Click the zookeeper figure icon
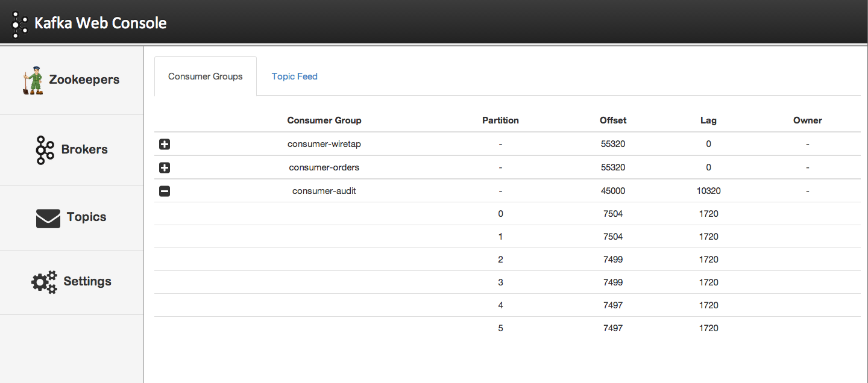Image resolution: width=868 pixels, height=383 pixels. tap(33, 81)
